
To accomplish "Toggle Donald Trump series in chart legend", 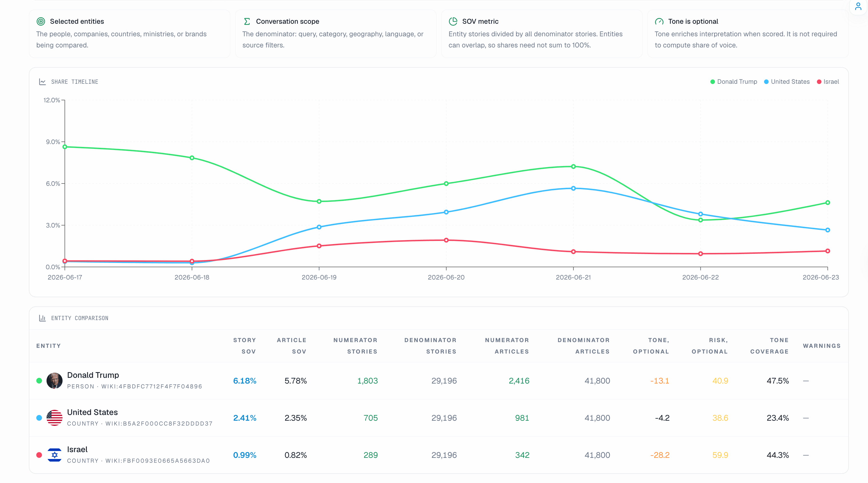I will click(x=734, y=82).
